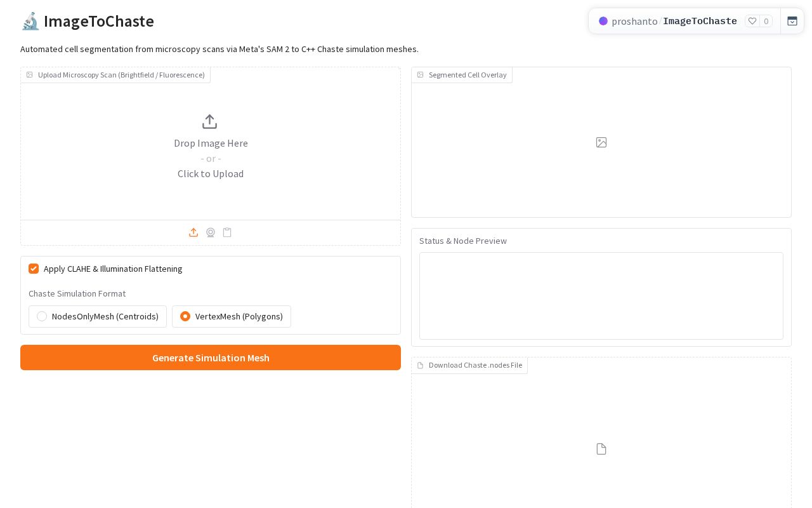This screenshot has height=508, width=812.
Task: Click the heart like icon
Action: point(752,21)
